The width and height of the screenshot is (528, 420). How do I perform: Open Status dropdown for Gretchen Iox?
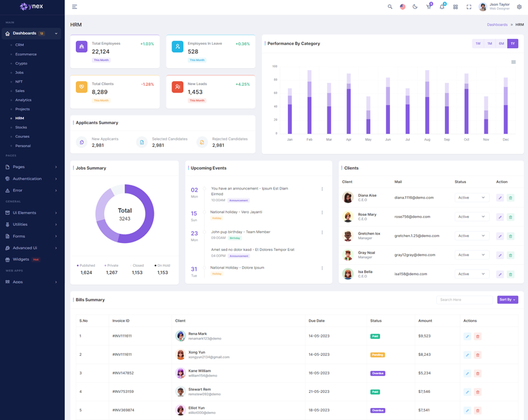[x=471, y=236]
